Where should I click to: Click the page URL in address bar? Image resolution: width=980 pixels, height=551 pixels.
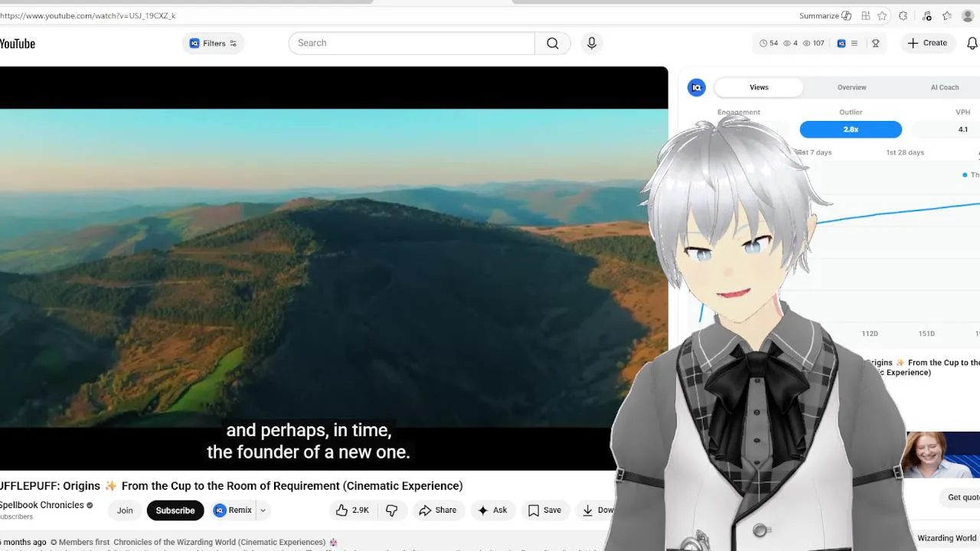tap(87, 15)
